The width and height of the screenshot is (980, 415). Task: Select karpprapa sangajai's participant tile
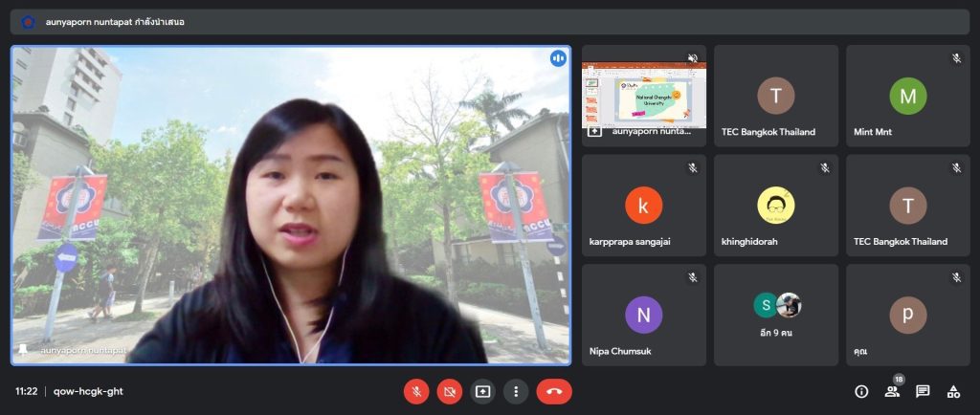click(x=643, y=205)
